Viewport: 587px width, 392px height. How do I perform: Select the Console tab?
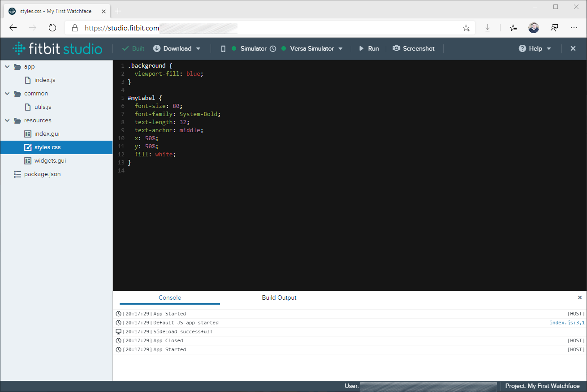coord(170,297)
